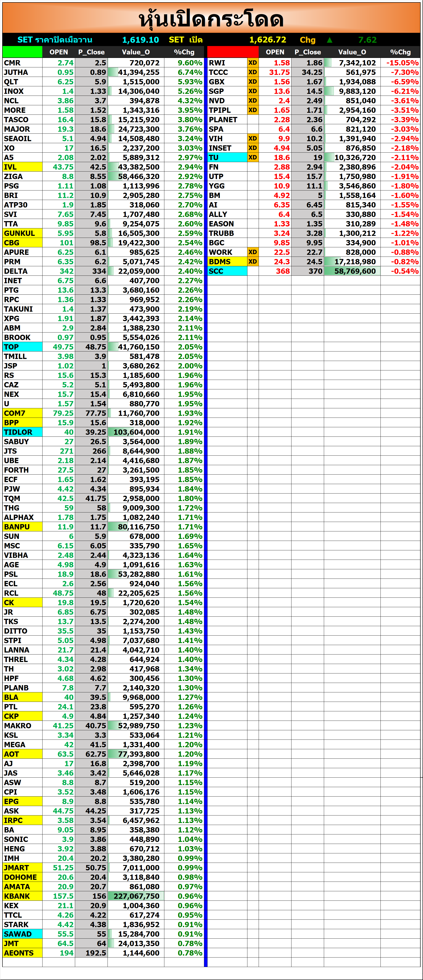Click the green header color cell
The width and height of the screenshot is (423, 980).
pyautogui.click(x=22, y=52)
